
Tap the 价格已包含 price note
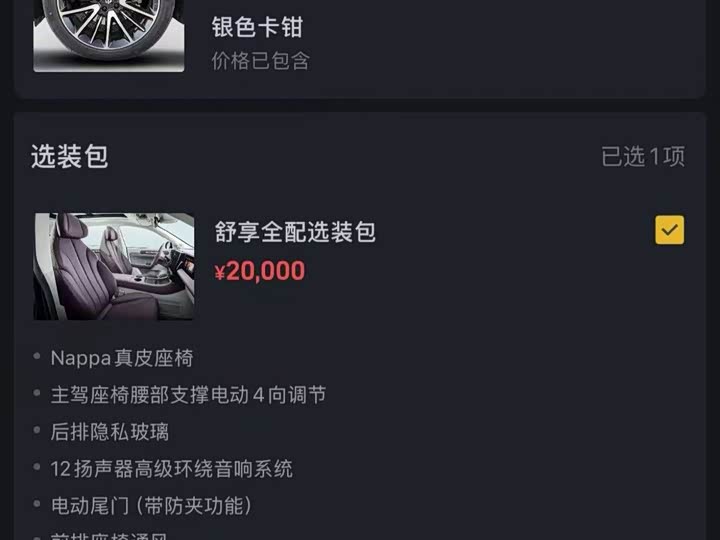tap(261, 61)
